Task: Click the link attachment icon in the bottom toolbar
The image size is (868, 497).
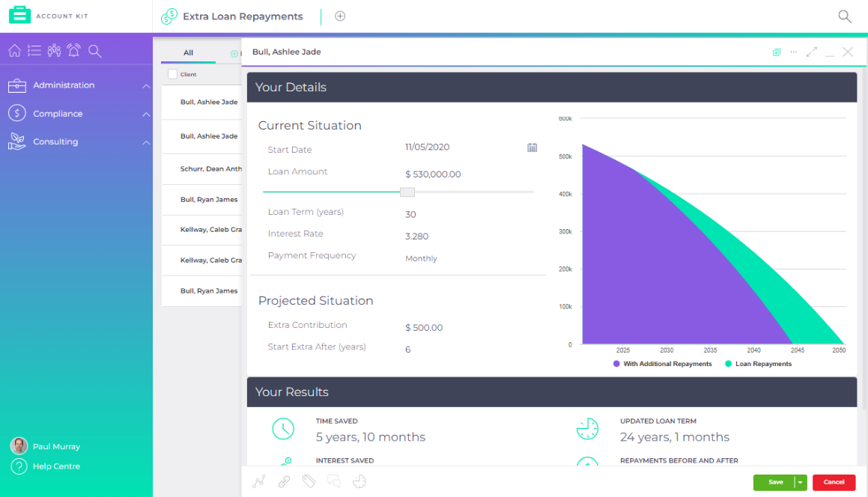Action: 284,481
